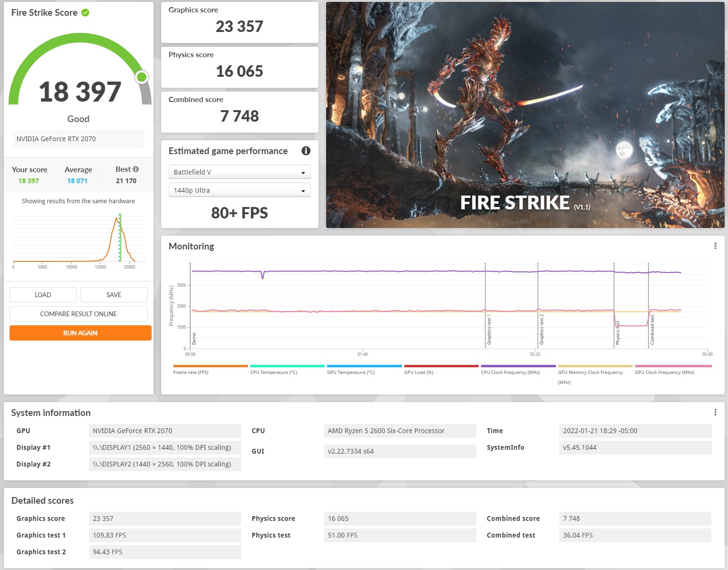Click the Combined score card 7 748

240,112
